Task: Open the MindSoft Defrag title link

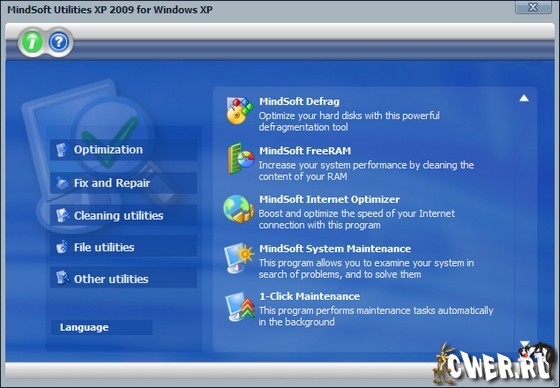Action: [299, 101]
